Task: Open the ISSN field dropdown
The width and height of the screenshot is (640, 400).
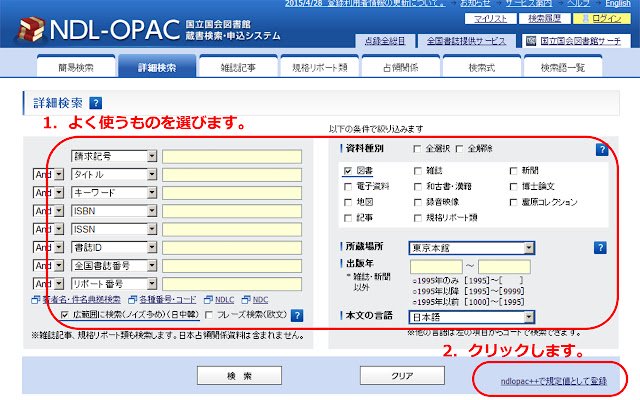Action: (114, 229)
